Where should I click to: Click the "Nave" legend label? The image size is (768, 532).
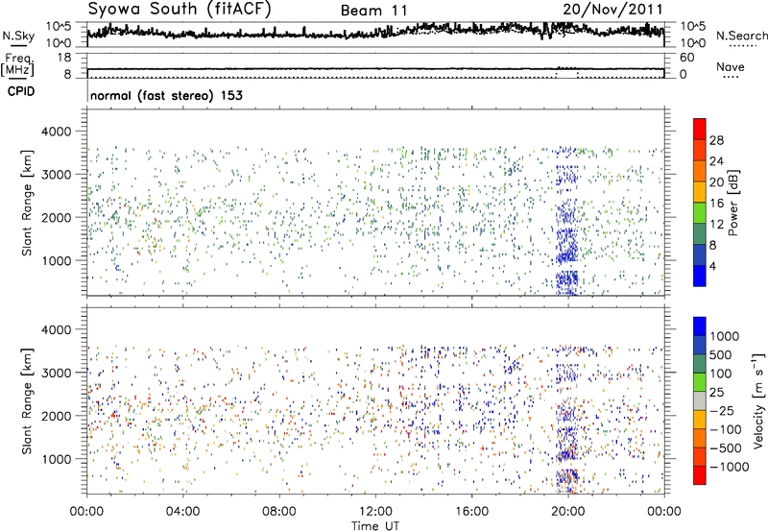point(731,66)
